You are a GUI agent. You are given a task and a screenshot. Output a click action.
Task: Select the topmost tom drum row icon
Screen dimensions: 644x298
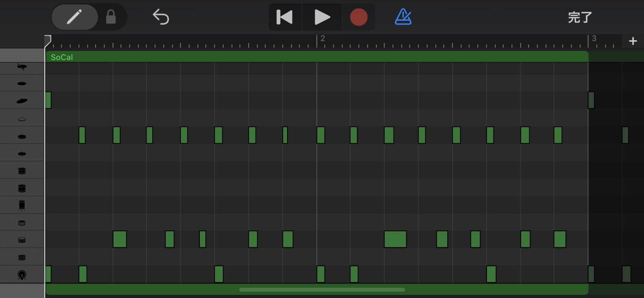[x=22, y=171]
